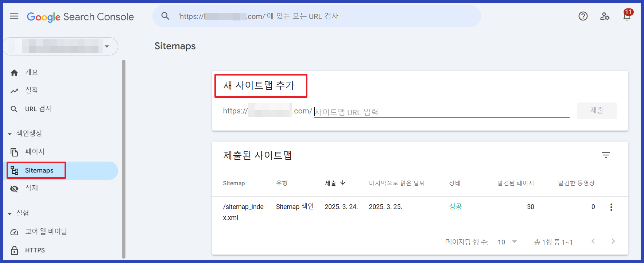Click the sidebar vertical scrollbar
644x263 pixels.
pos(124,159)
